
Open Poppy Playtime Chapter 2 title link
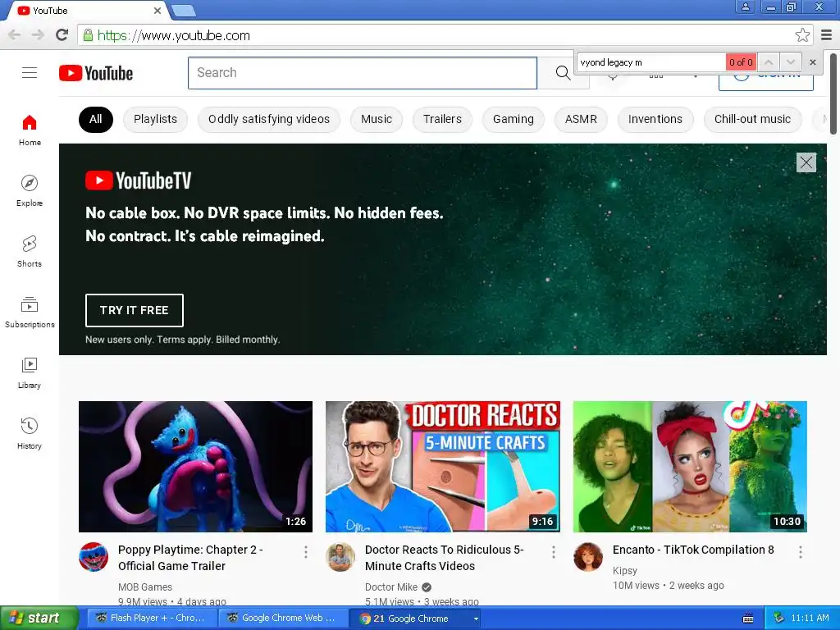190,558
